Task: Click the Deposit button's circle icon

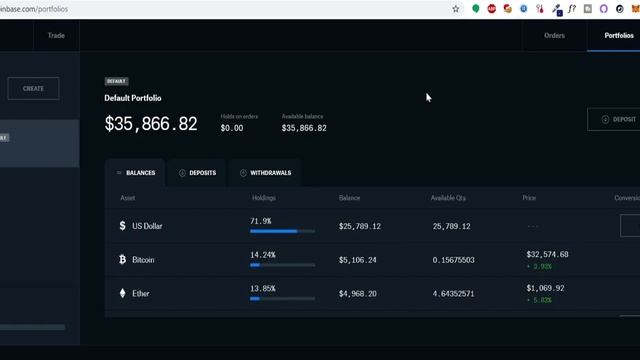Action: (605, 119)
